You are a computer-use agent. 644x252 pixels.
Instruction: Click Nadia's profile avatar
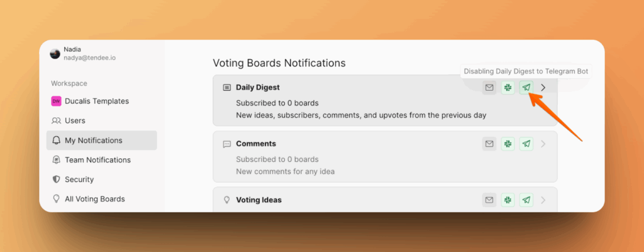55,54
